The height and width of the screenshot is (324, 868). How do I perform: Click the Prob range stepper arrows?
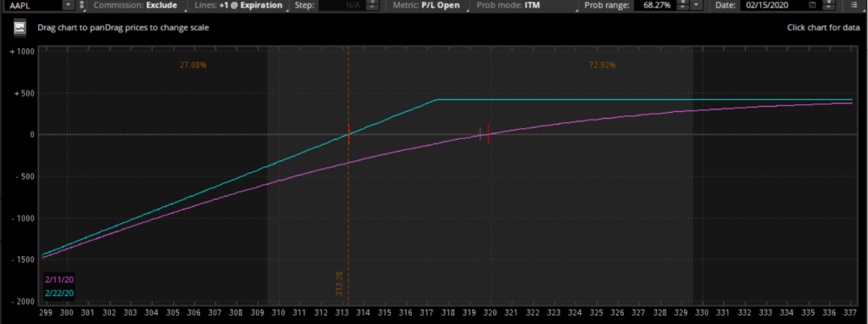(683, 6)
